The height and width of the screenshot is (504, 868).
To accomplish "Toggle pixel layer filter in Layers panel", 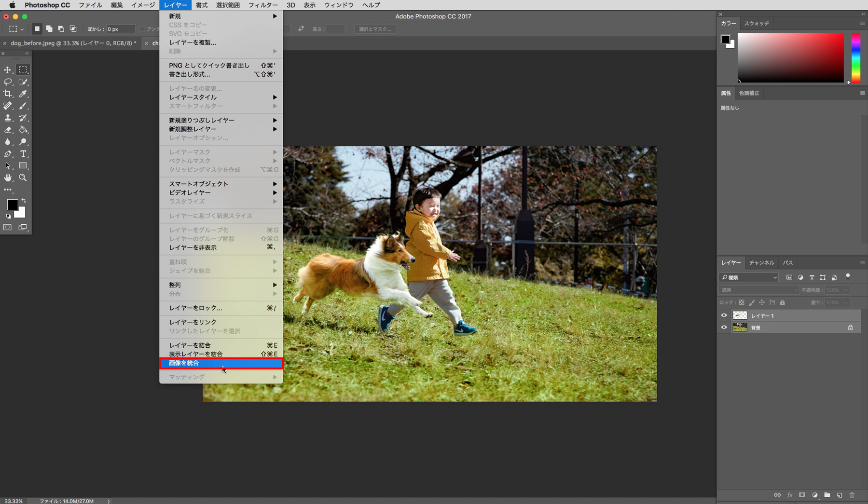I will click(789, 277).
